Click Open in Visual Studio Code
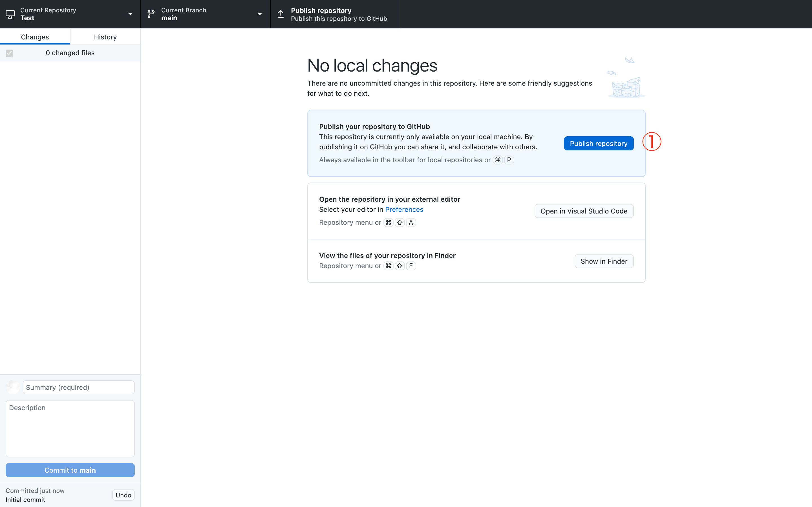Viewport: 812px width, 507px height. point(584,211)
